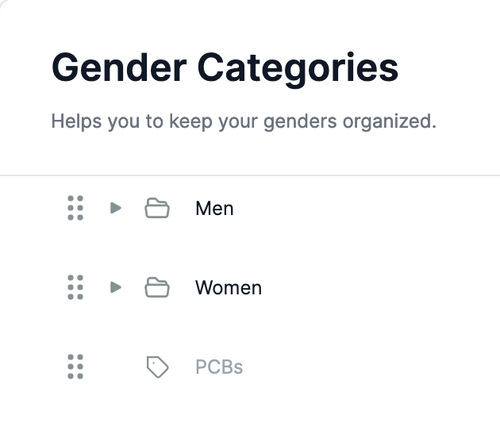The width and height of the screenshot is (500, 438).
Task: Select the greyed PCBs category label
Action: click(x=219, y=367)
